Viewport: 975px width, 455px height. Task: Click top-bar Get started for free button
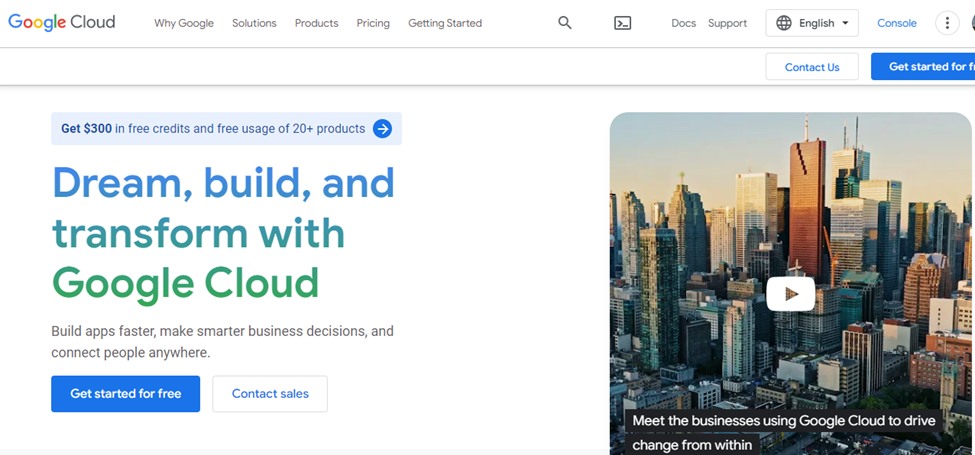point(923,67)
